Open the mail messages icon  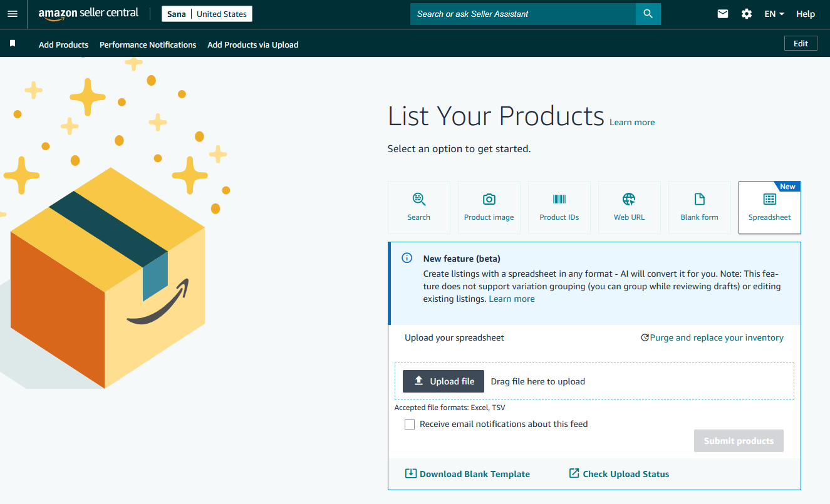pos(723,14)
